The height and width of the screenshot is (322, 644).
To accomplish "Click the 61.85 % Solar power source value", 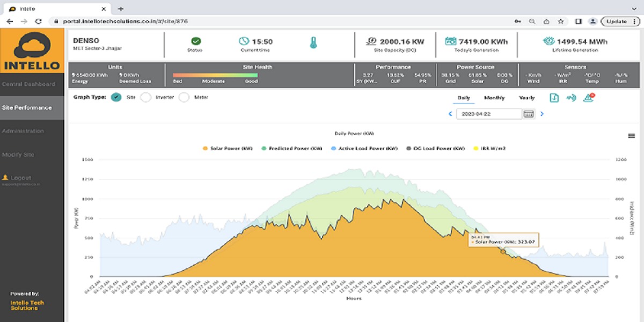I will pyautogui.click(x=477, y=75).
